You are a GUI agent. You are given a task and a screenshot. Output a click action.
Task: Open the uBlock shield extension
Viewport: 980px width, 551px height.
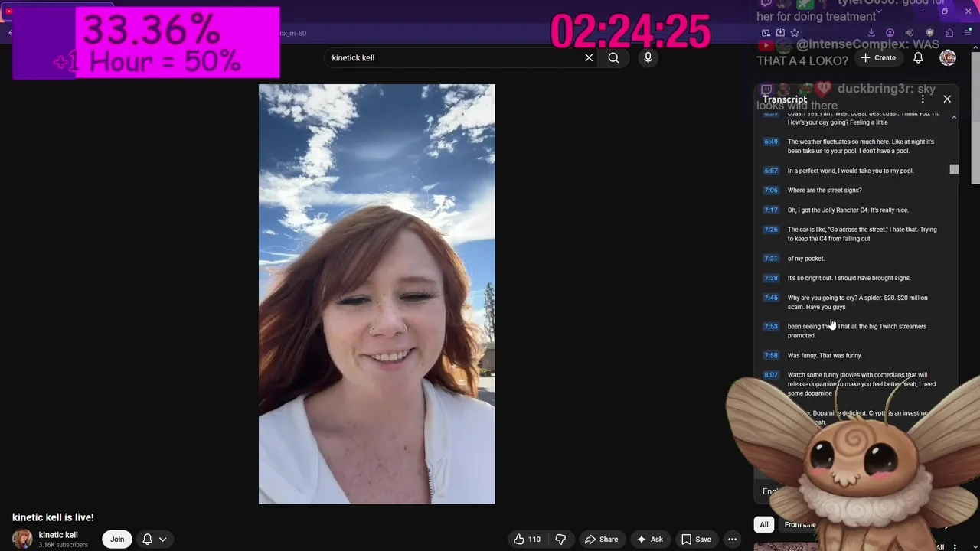click(930, 33)
